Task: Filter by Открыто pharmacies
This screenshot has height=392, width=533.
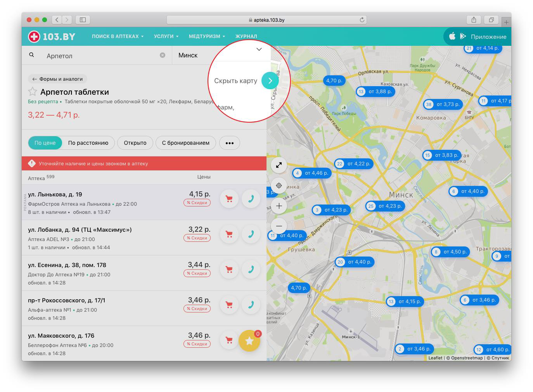Action: click(x=135, y=143)
